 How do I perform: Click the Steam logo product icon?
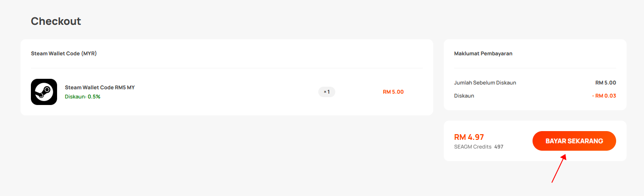[x=44, y=92]
